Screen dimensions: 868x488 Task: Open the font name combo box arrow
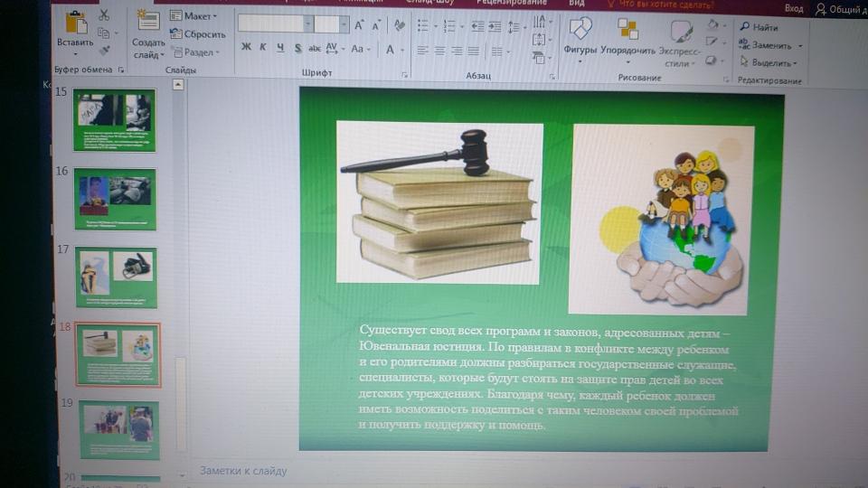[x=307, y=23]
